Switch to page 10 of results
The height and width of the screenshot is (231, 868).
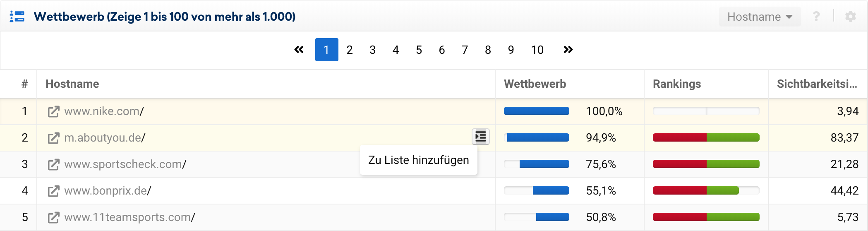537,50
